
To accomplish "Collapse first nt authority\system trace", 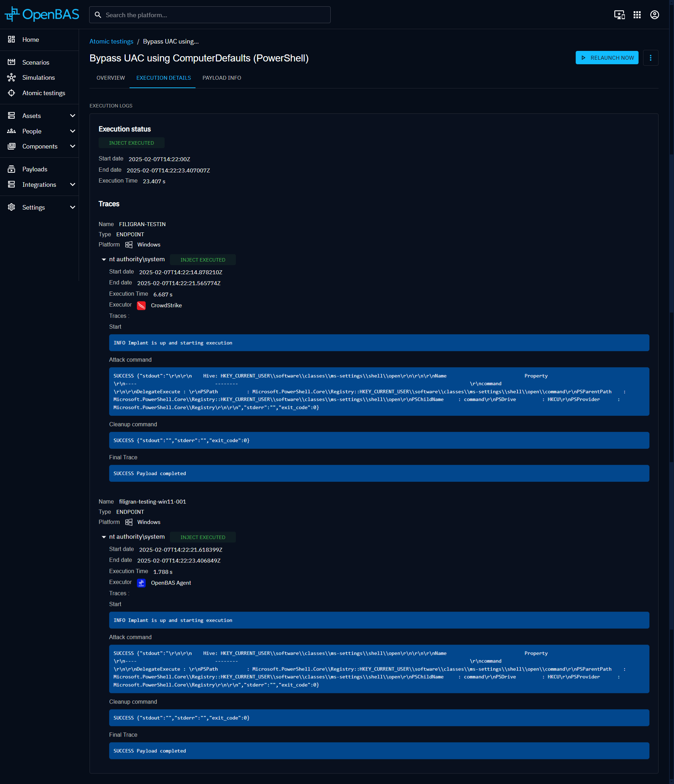I will 104,259.
